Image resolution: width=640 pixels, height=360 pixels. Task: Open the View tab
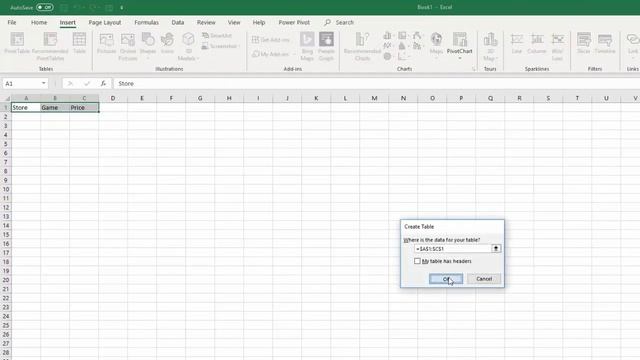click(x=234, y=22)
